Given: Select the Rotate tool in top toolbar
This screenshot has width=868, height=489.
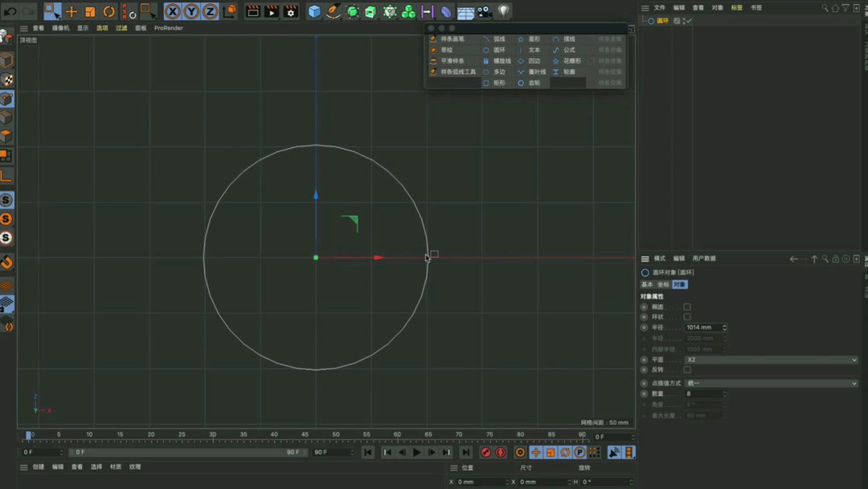Looking at the screenshot, I should click(109, 11).
